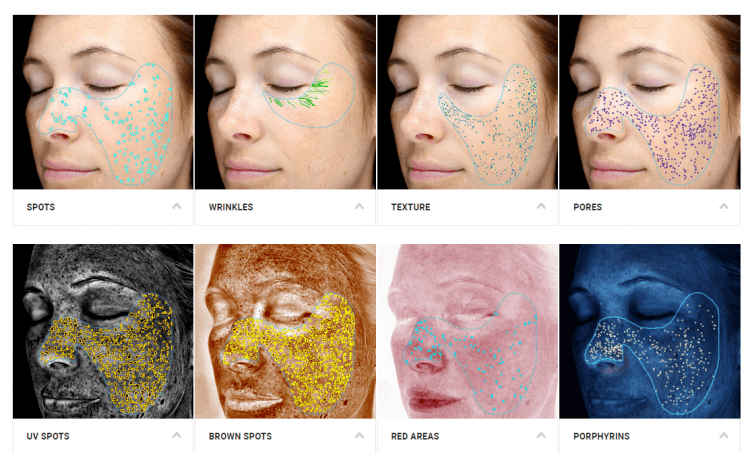Expand the UV SPOTS panel chevron
Image resolution: width=750 pixels, height=453 pixels.
(x=177, y=435)
